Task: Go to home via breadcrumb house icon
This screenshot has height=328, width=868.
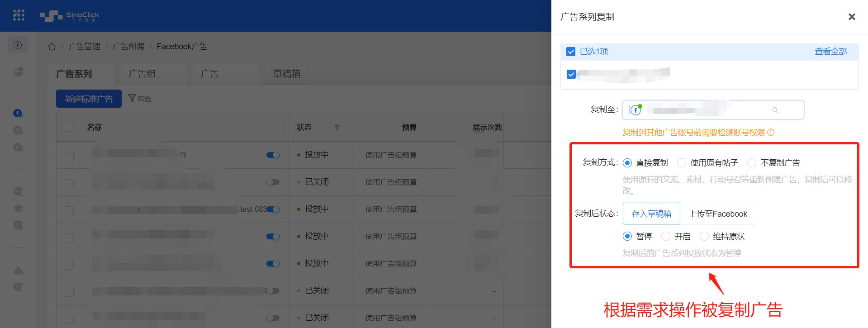Action: tap(52, 47)
